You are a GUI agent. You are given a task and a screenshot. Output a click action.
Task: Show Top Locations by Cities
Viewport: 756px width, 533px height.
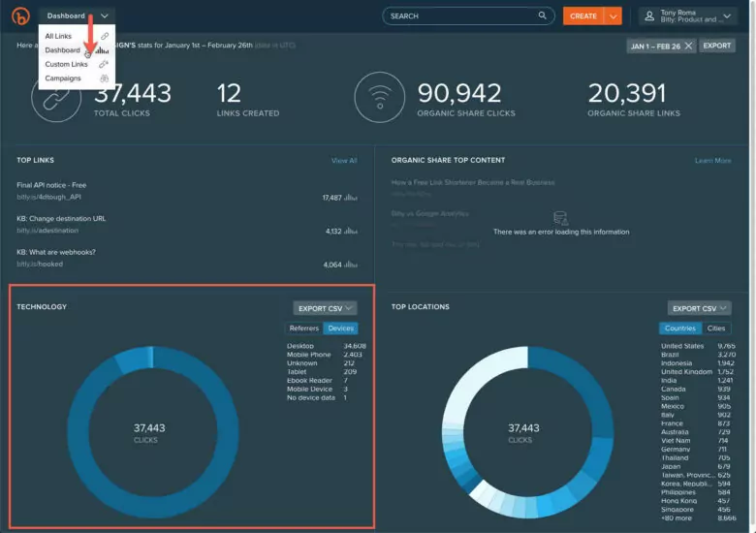pyautogui.click(x=716, y=329)
